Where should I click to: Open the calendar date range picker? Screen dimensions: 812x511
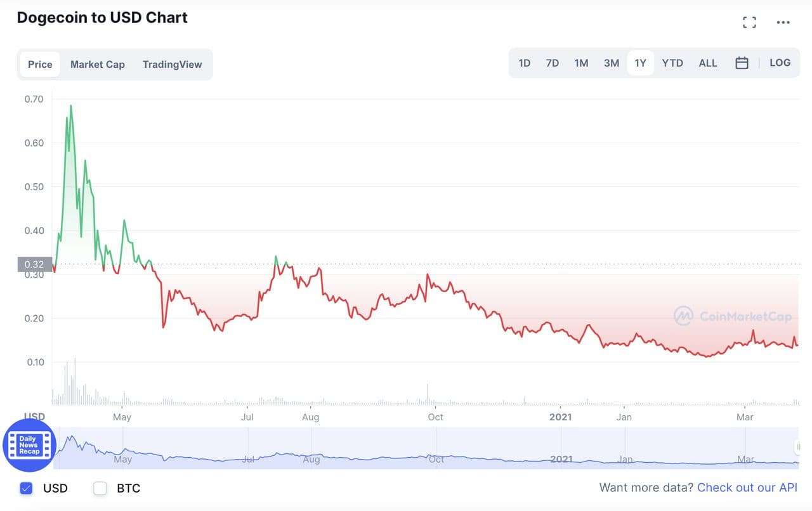coord(742,63)
